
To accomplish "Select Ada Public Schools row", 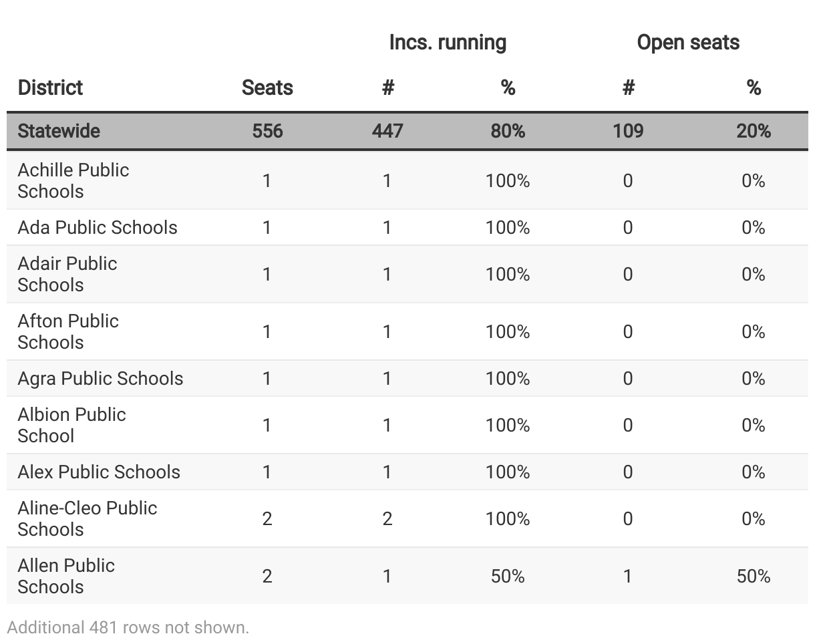I will (407, 227).
